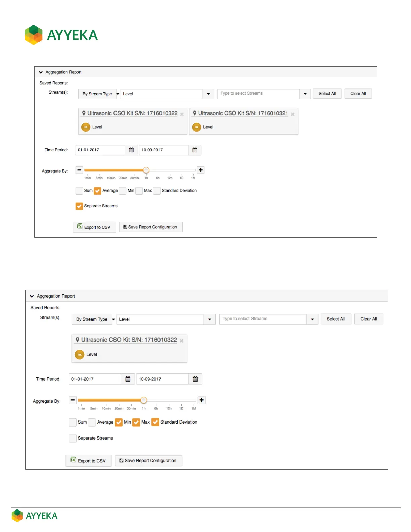The image size is (411, 532).
Task: Disable Separate Streams in top report
Action: coord(79,206)
